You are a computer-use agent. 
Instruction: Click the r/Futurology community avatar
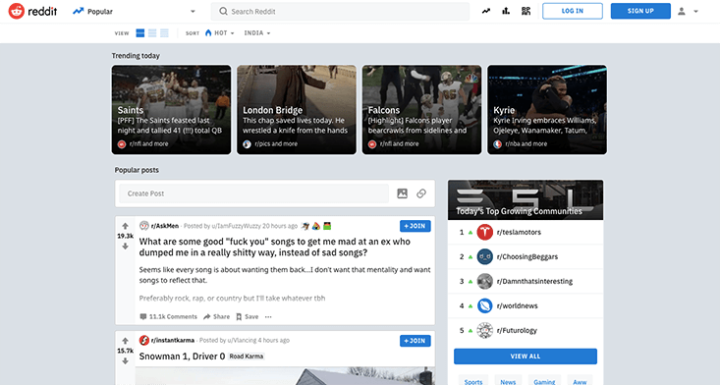pos(484,330)
